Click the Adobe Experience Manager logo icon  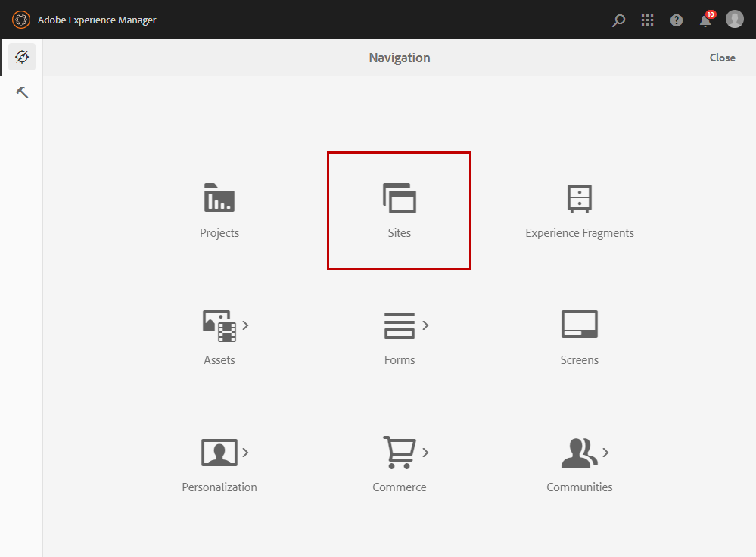20,20
